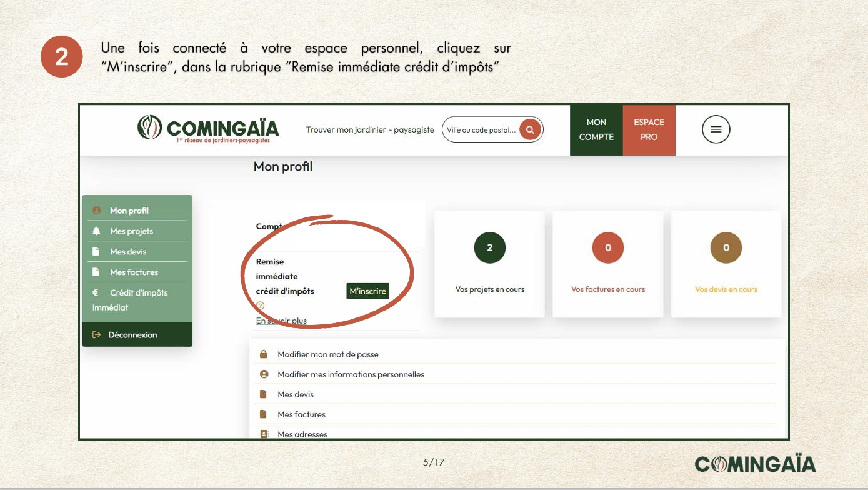Click the address book icon beside Mes adresses
Screen dimensions: 868x490
(x=264, y=434)
